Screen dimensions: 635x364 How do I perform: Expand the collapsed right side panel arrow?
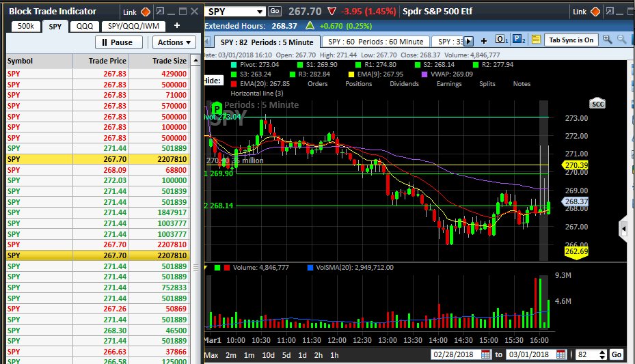(623, 229)
